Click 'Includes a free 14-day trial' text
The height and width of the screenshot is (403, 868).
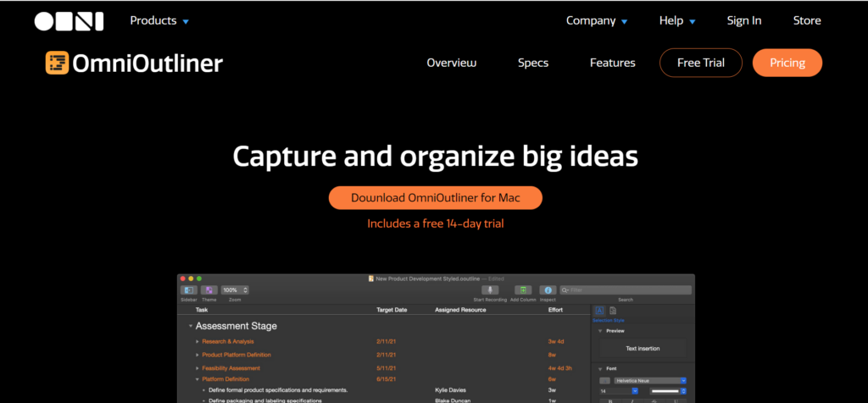click(x=435, y=224)
